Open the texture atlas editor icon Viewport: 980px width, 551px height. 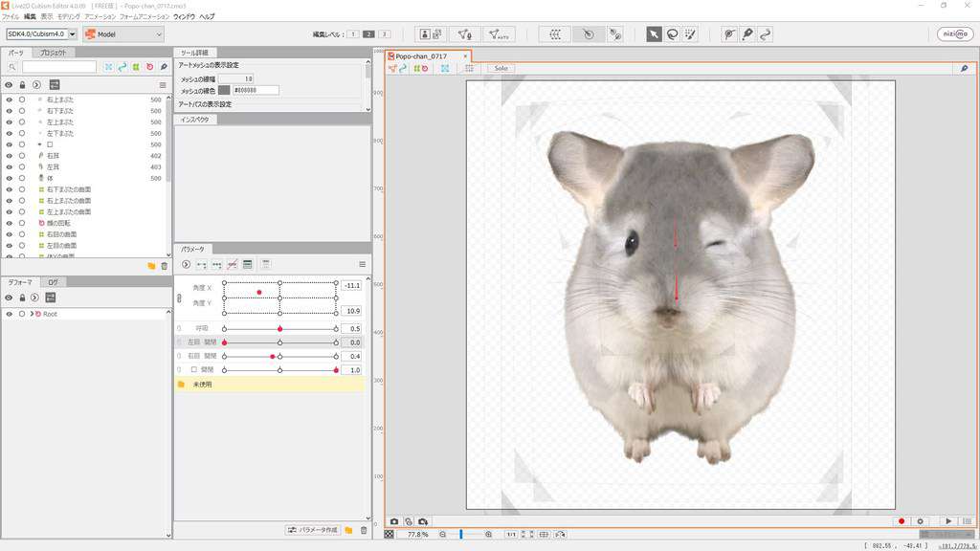[x=436, y=34]
